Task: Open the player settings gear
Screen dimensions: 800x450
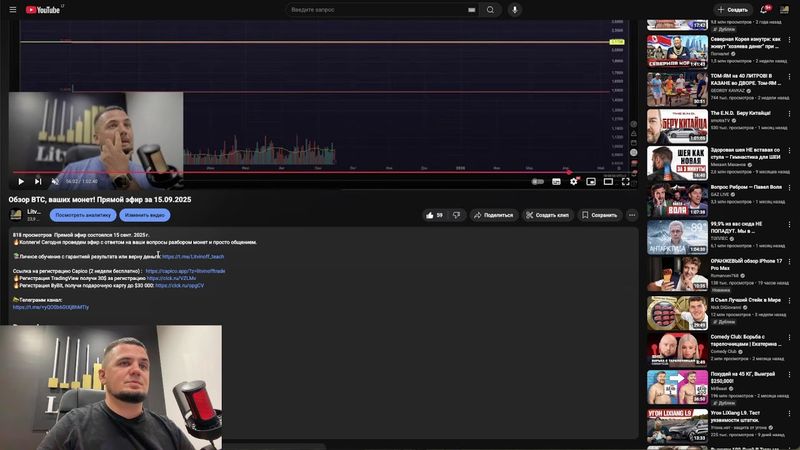Action: pos(574,181)
